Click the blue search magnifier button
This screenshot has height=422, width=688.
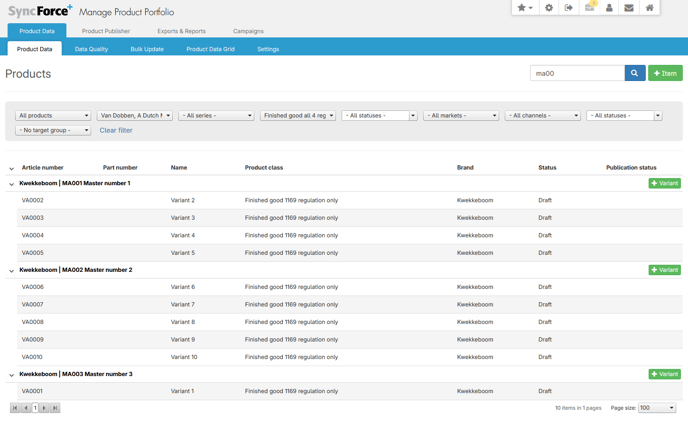point(634,73)
